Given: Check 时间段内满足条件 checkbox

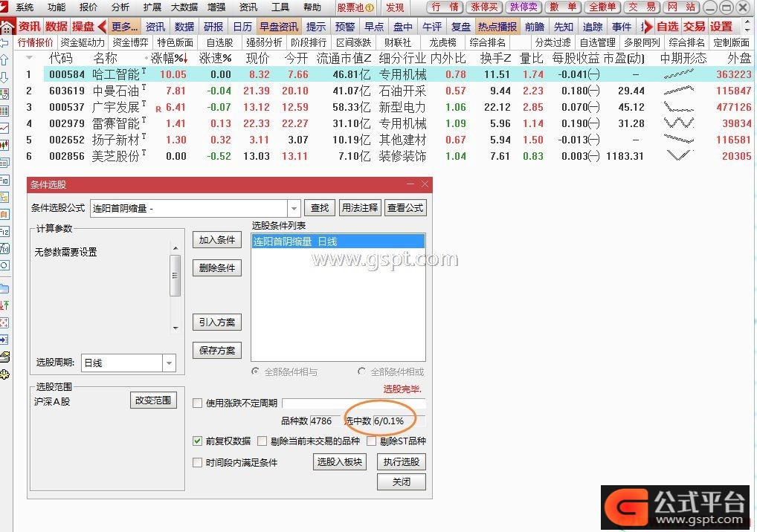Looking at the screenshot, I should click(x=198, y=463).
